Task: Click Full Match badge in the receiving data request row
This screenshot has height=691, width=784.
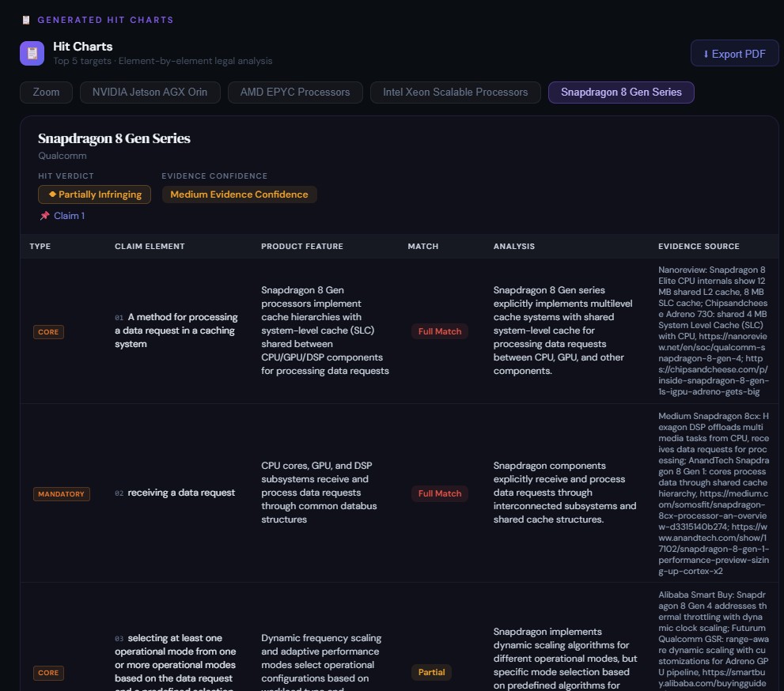Action: click(x=439, y=493)
